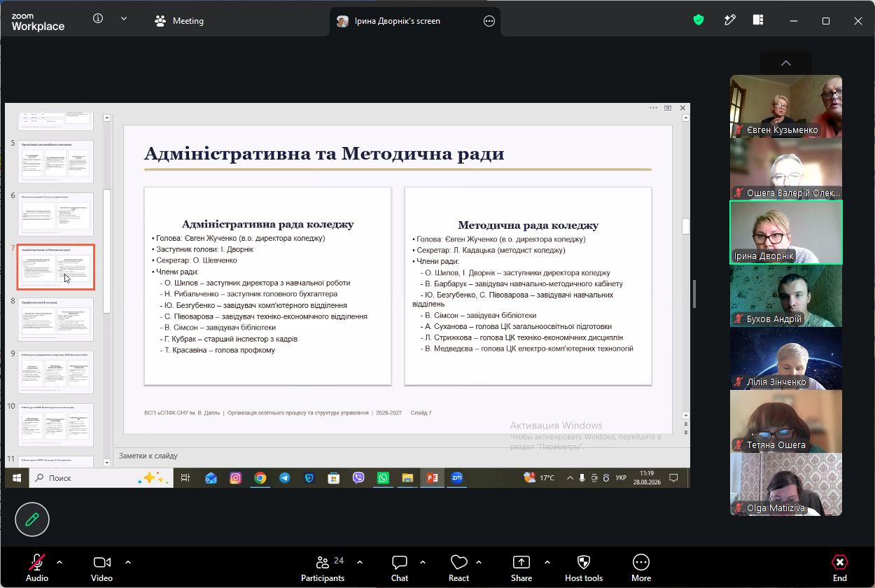Click the Адміністративна рада коледжу heading
This screenshot has height=588, width=875.
267,224
